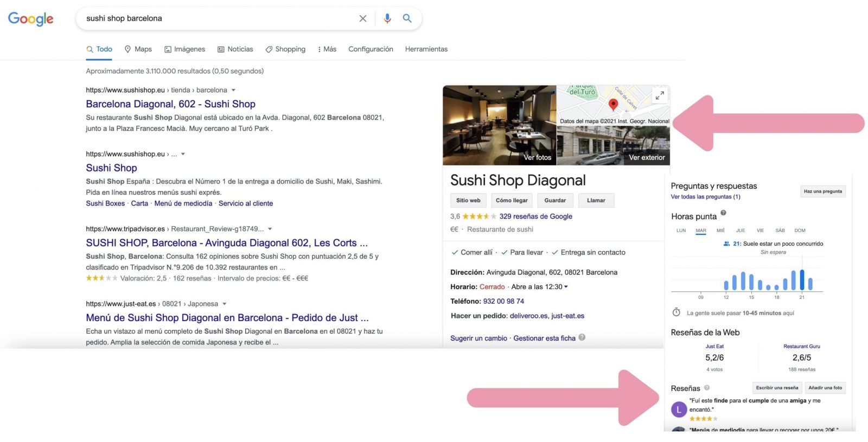
Task: Open the 'Sushi Shop' result title
Action: [111, 168]
